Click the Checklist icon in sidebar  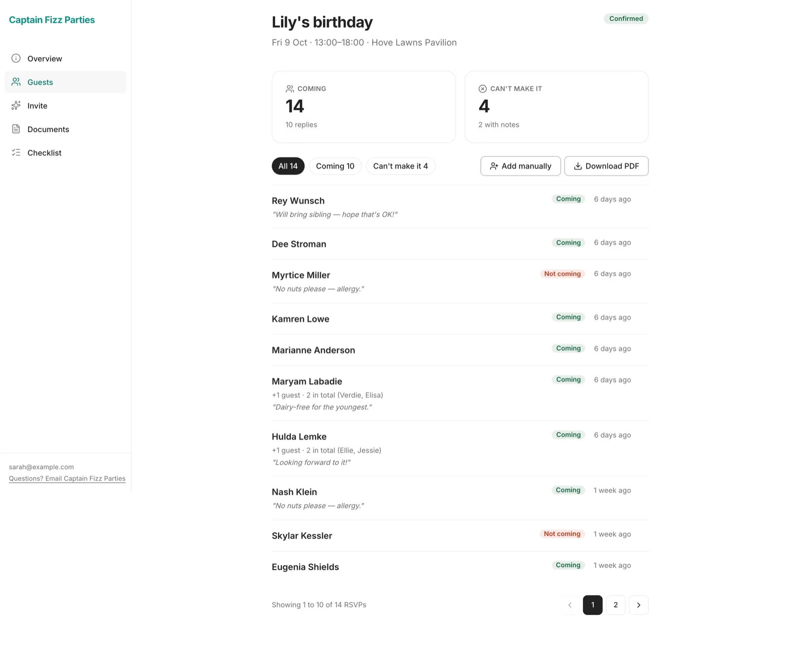[16, 153]
